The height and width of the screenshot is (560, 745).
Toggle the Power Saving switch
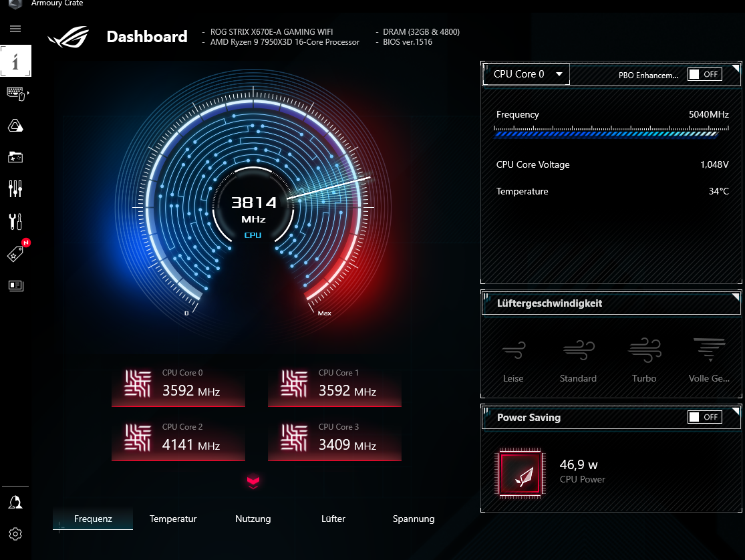pos(705,417)
